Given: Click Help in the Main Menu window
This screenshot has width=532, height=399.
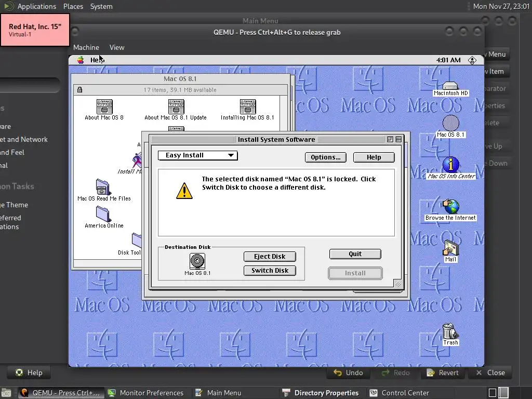Looking at the screenshot, I should pos(29,373).
